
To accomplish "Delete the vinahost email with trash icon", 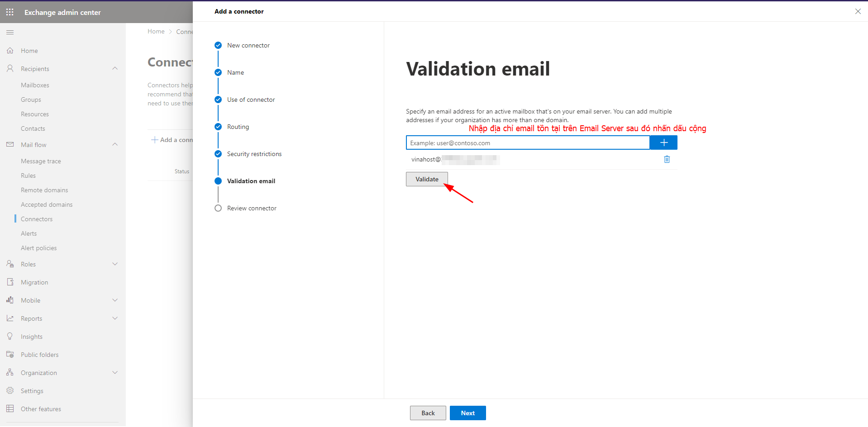I will click(x=667, y=159).
